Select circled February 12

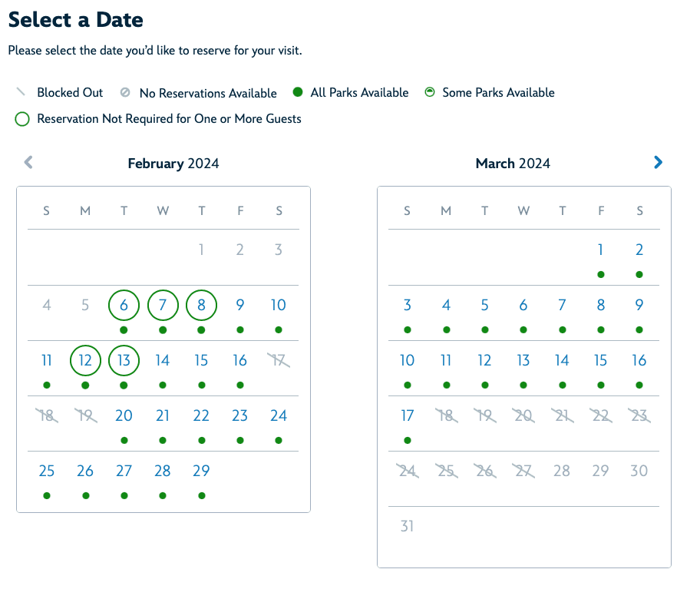[x=85, y=360]
